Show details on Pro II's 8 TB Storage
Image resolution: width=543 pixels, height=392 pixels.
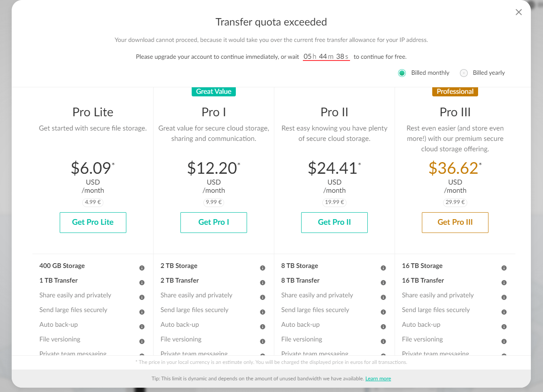[383, 268]
